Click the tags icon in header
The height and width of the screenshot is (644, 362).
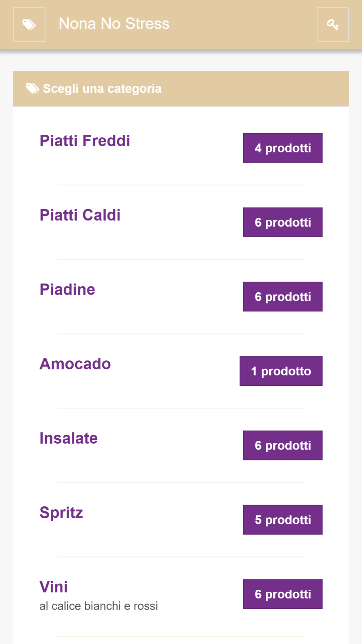point(29,25)
